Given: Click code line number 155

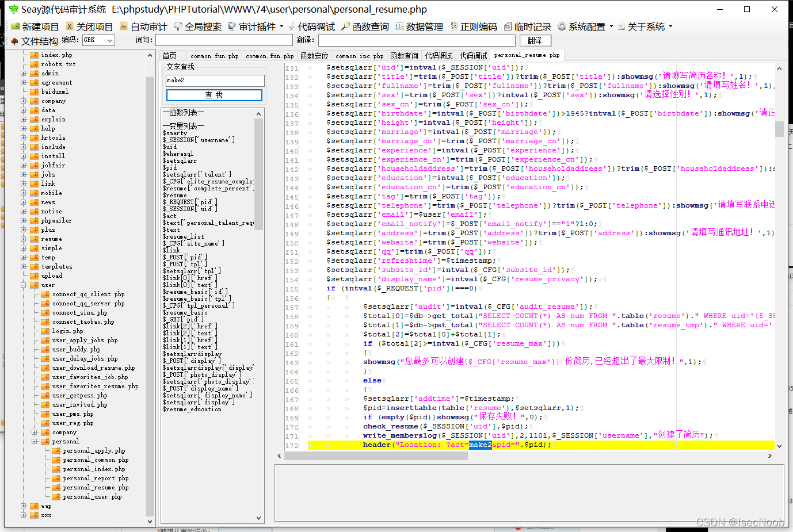Looking at the screenshot, I should [x=292, y=289].
